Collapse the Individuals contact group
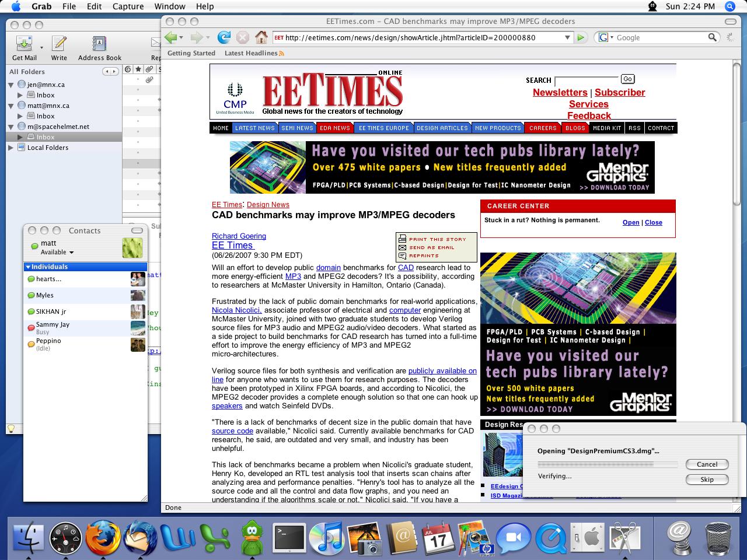The image size is (747, 560). [x=27, y=267]
